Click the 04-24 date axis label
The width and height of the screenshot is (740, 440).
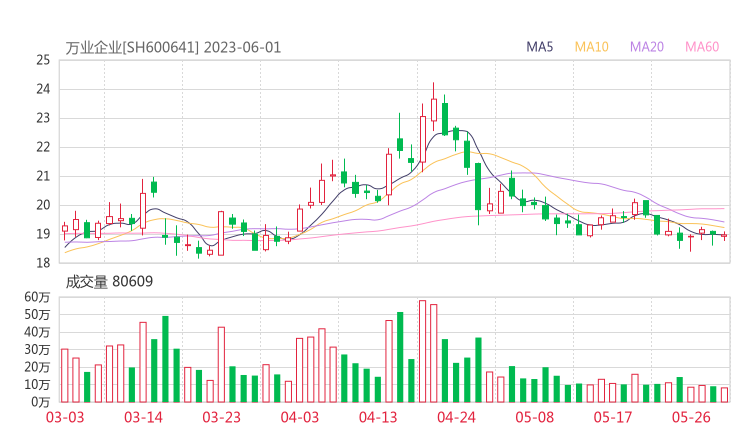pyautogui.click(x=456, y=417)
